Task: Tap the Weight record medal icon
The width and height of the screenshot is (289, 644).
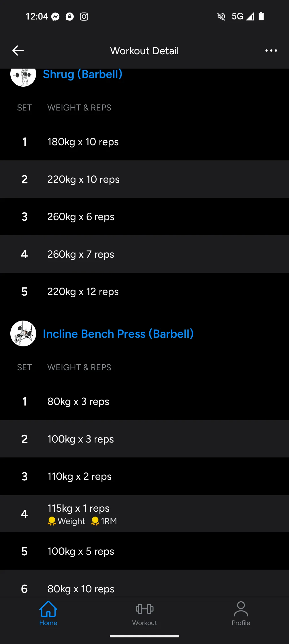Action: tap(52, 521)
